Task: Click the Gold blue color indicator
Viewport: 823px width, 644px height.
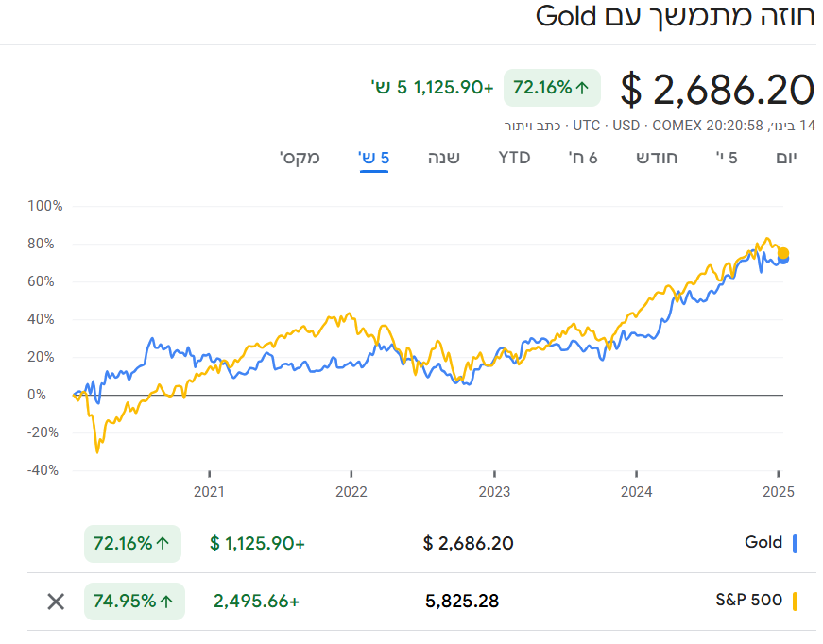Action: tap(796, 543)
